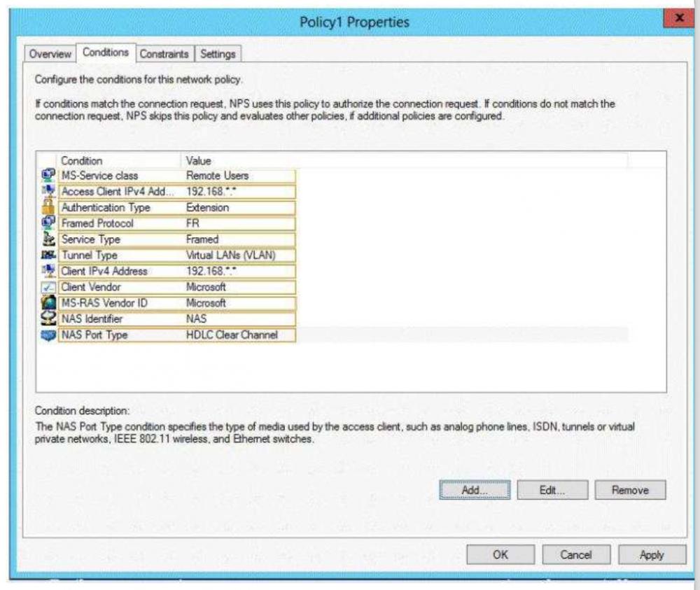Click the MS-Service class row icon
The image size is (700, 590).
tap(48, 175)
